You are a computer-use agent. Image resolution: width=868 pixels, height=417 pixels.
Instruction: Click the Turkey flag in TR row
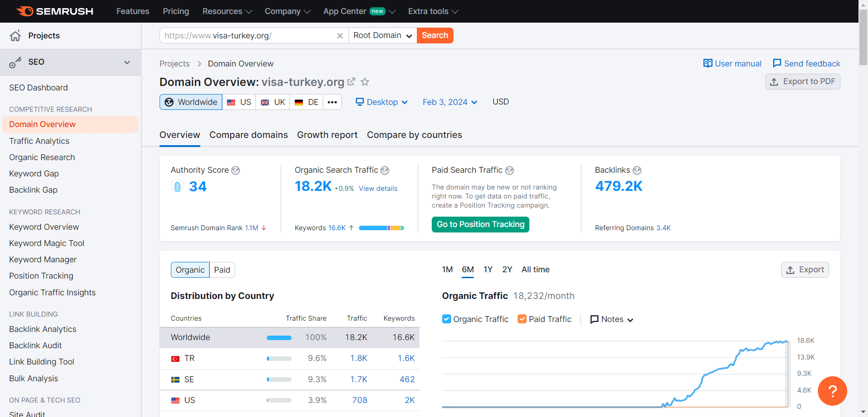[x=175, y=359]
